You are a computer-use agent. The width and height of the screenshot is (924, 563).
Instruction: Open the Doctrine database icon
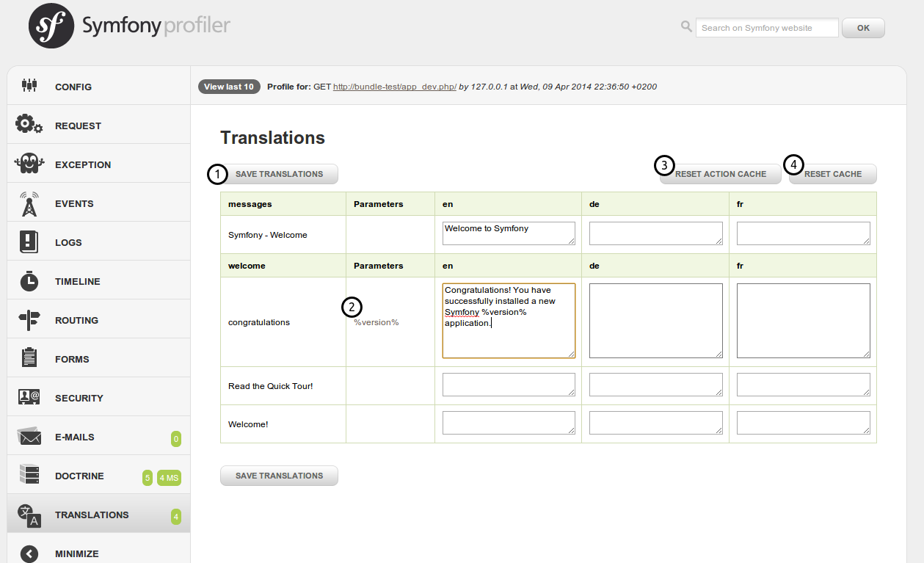coord(29,476)
